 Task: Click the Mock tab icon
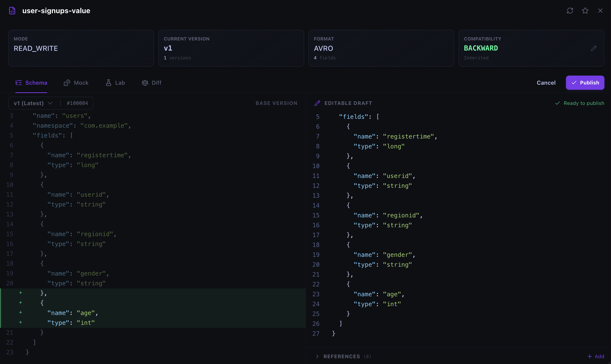click(x=67, y=83)
